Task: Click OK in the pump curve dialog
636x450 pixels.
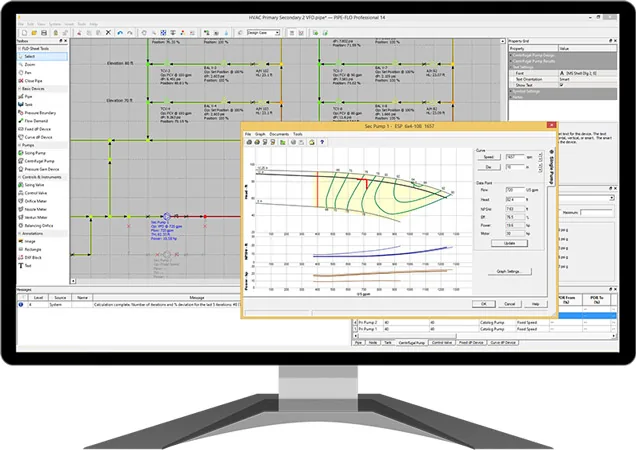Action: 483,304
